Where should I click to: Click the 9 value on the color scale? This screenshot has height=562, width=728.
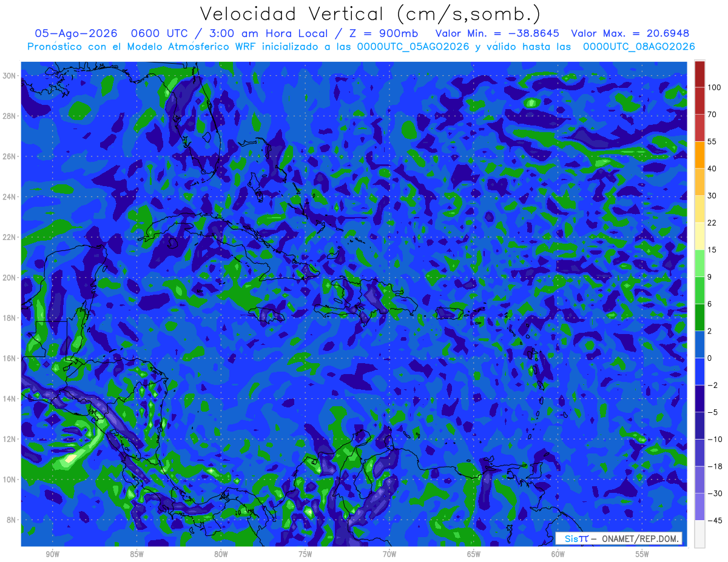tap(710, 277)
